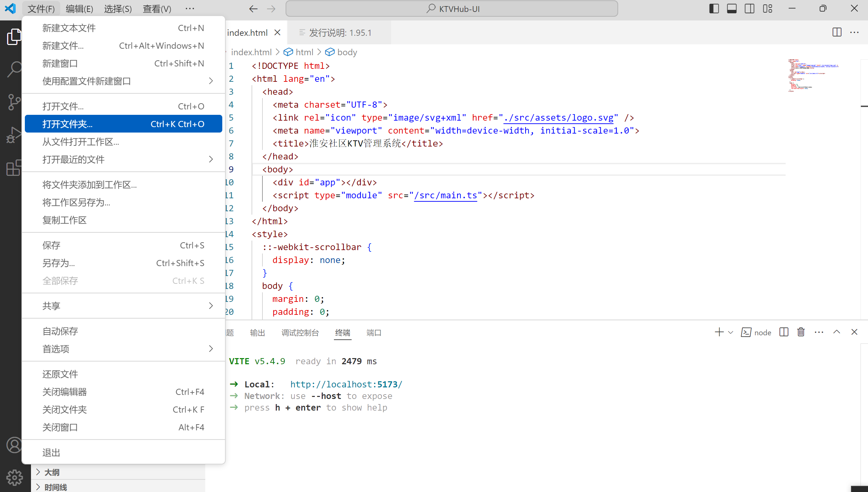The height and width of the screenshot is (492, 868).
Task: Open the Source Control view icon
Action: pos(14,102)
